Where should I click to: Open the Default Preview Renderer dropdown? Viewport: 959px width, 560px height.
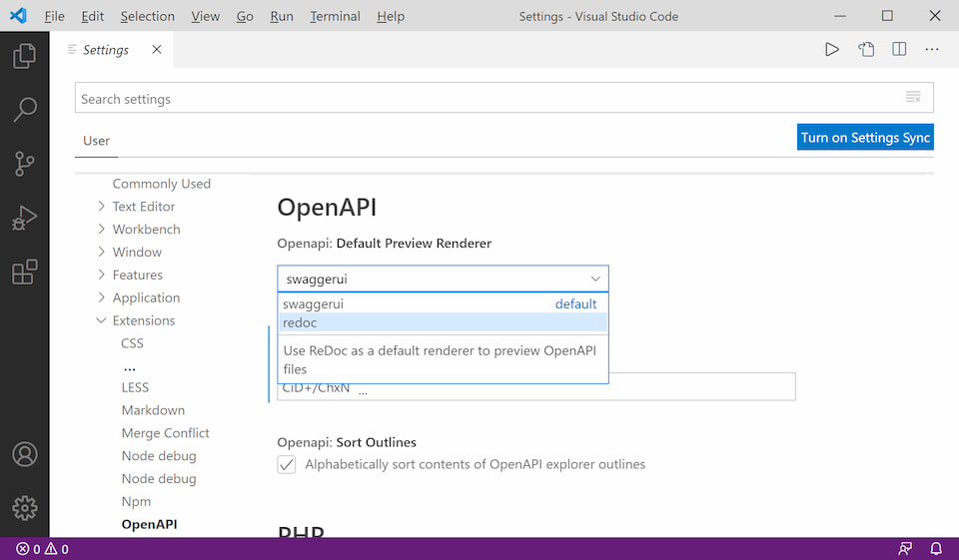(443, 279)
